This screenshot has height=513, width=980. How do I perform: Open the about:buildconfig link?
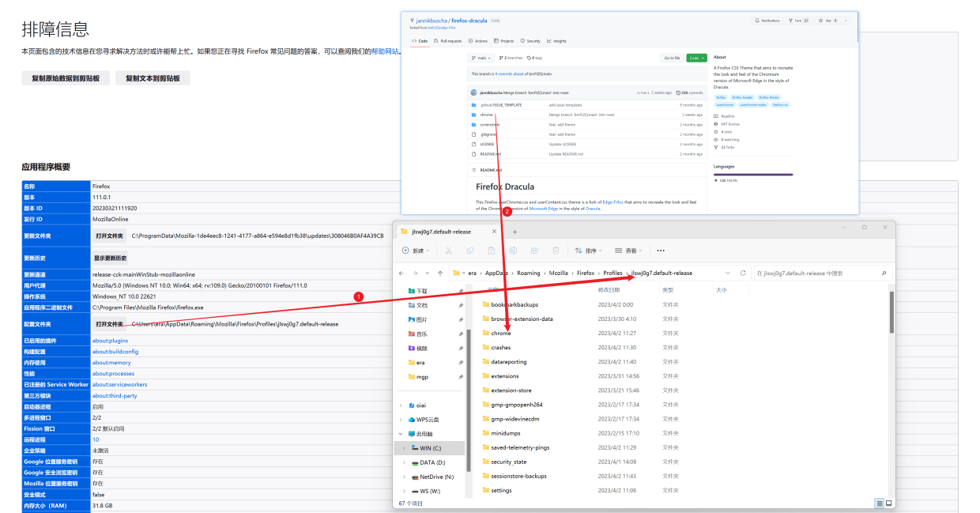click(x=115, y=351)
